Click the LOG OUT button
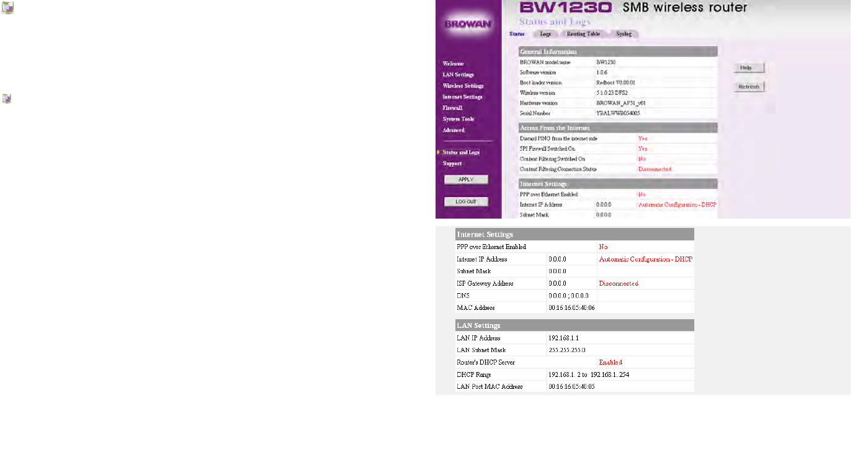The height and width of the screenshot is (472, 868). (x=466, y=202)
